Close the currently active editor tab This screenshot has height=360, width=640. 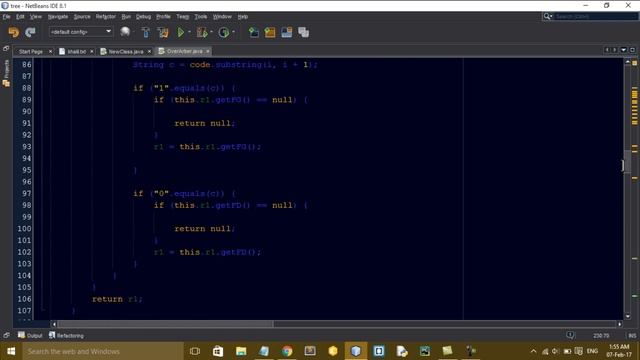(208, 51)
